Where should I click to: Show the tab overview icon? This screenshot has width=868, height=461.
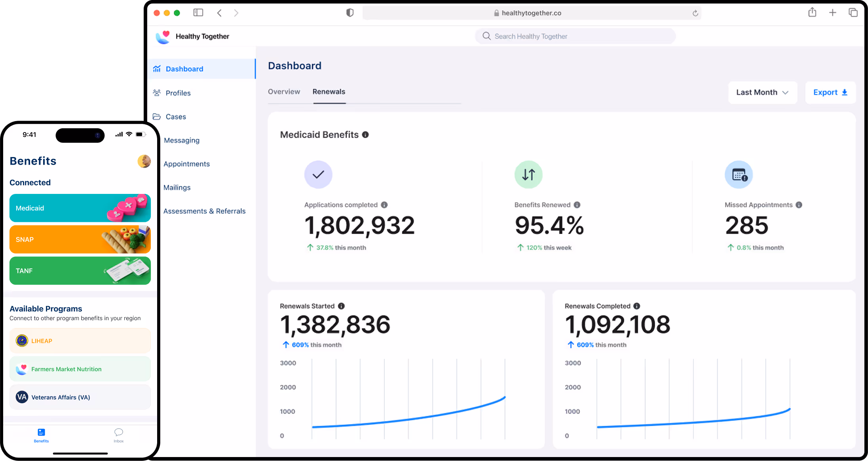pyautogui.click(x=853, y=13)
